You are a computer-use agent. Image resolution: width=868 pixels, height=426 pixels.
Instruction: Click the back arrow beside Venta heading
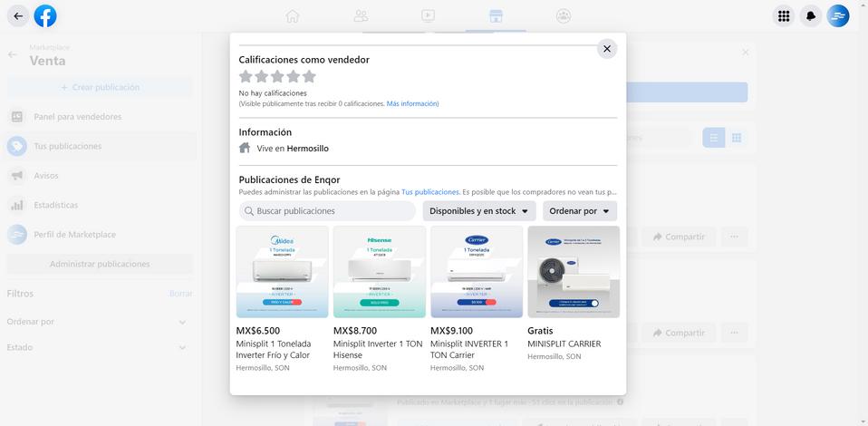12,55
